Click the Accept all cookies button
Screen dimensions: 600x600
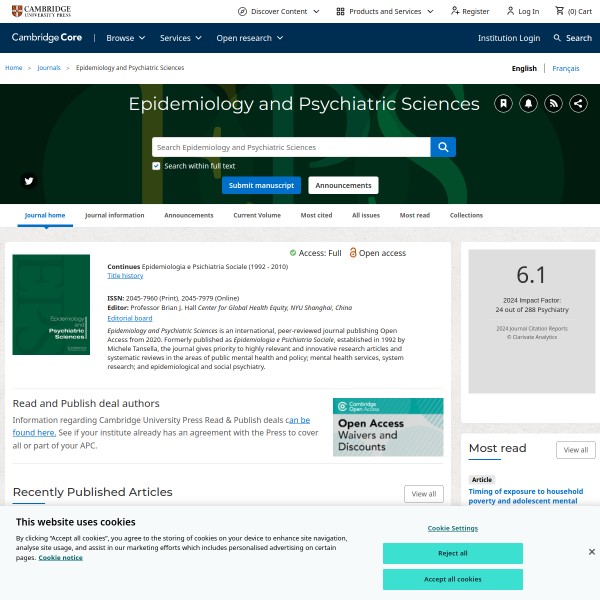(452, 579)
